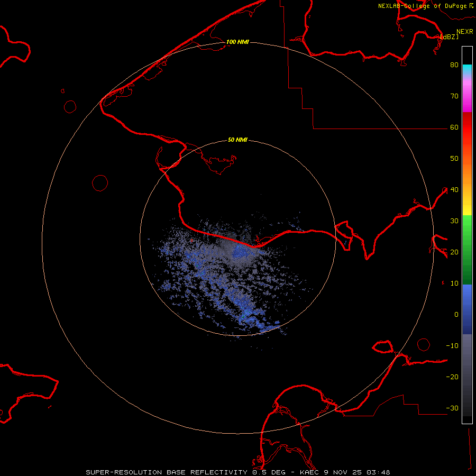This screenshot has height=476, width=476.
Task: Click the 60 value on the dBZ scale
Action: click(x=454, y=127)
